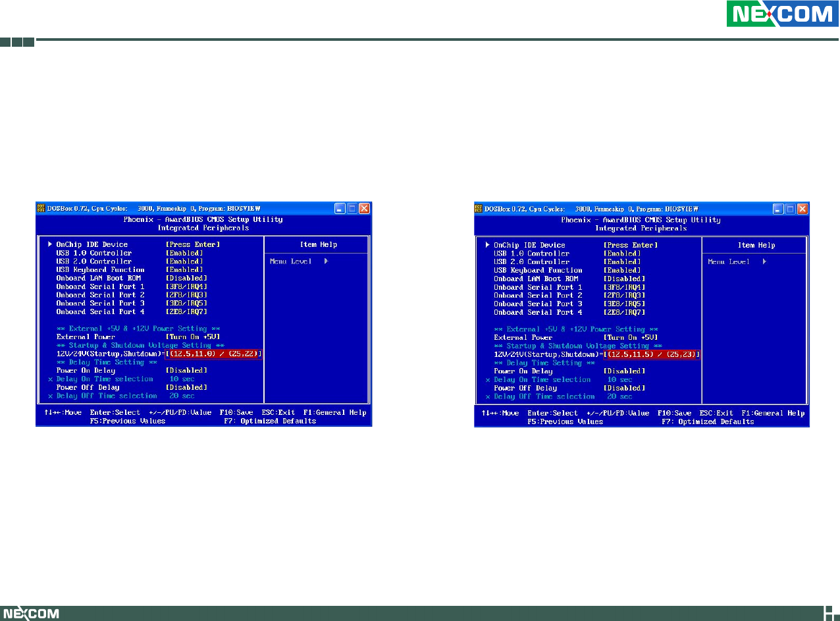This screenshot has height=621, width=840.
Task: Click F1:General Help in left window footer
Action: (334, 413)
